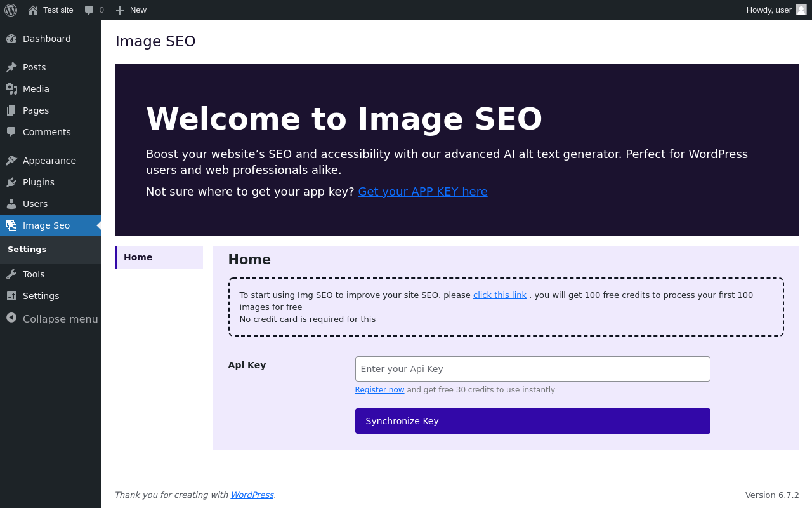Select the Home tab
Image resolution: width=812 pixels, height=508 pixels.
(159, 257)
